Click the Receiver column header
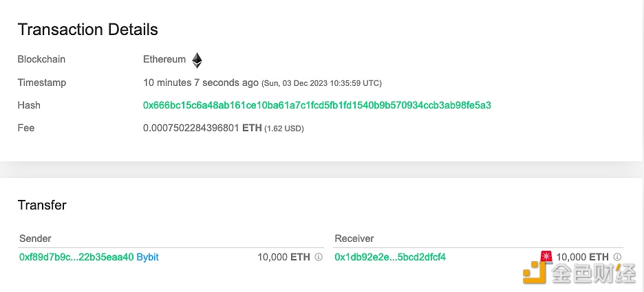The width and height of the screenshot is (644, 292). 354,238
